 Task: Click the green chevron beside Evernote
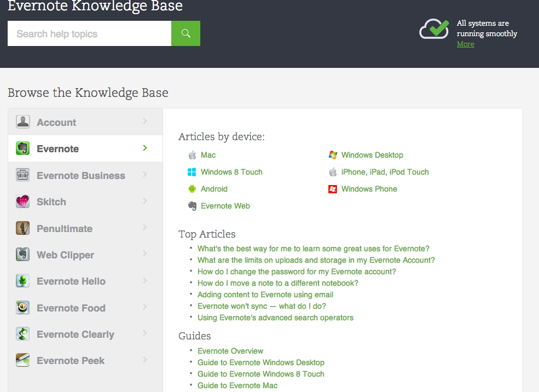pyautogui.click(x=145, y=148)
